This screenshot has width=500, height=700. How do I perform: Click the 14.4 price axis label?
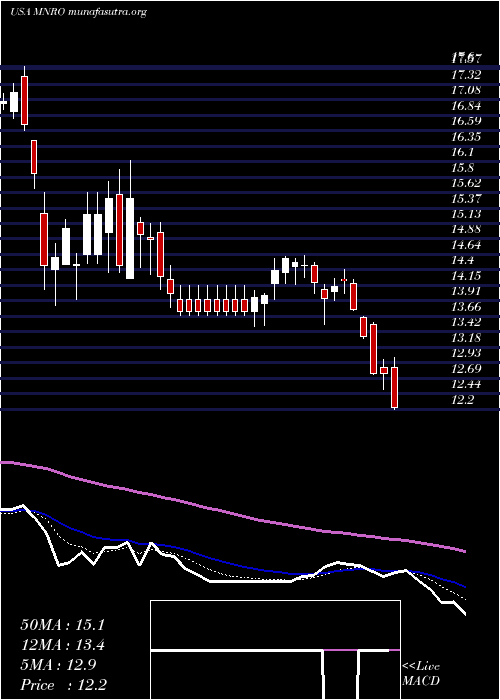pyautogui.click(x=462, y=261)
